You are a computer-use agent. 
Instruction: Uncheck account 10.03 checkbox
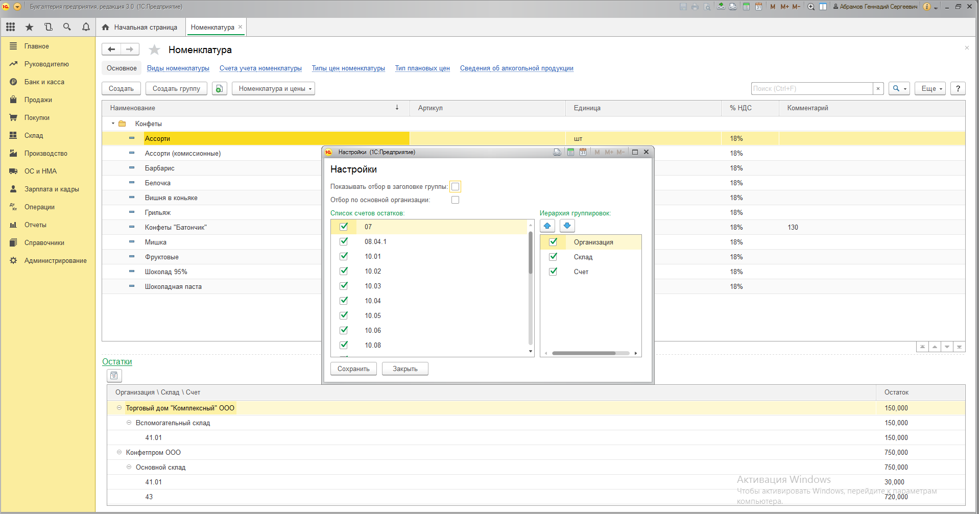(344, 286)
